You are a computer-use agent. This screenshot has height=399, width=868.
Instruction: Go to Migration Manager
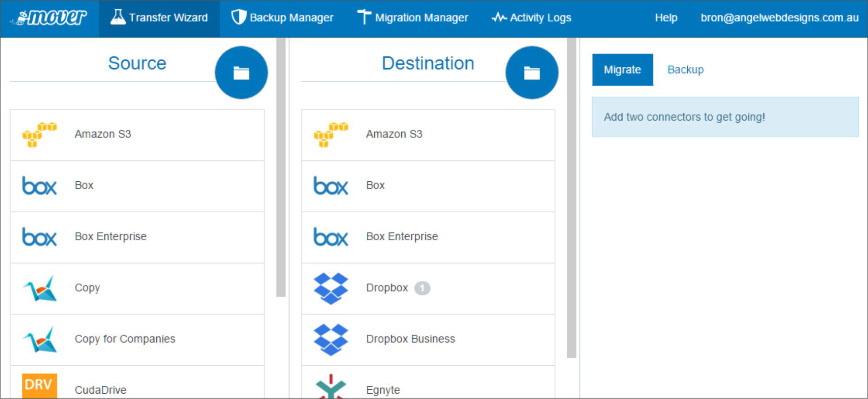[x=412, y=18]
